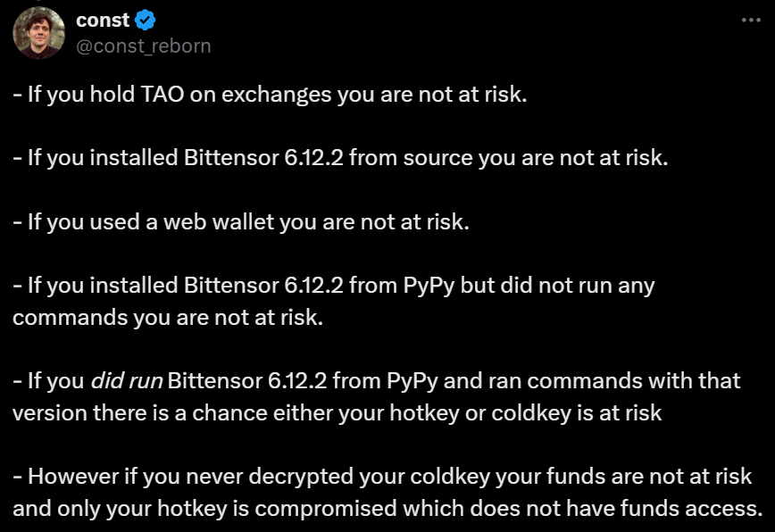The width and height of the screenshot is (775, 532).
Task: Open the @const_reborn handle link
Action: click(x=144, y=46)
